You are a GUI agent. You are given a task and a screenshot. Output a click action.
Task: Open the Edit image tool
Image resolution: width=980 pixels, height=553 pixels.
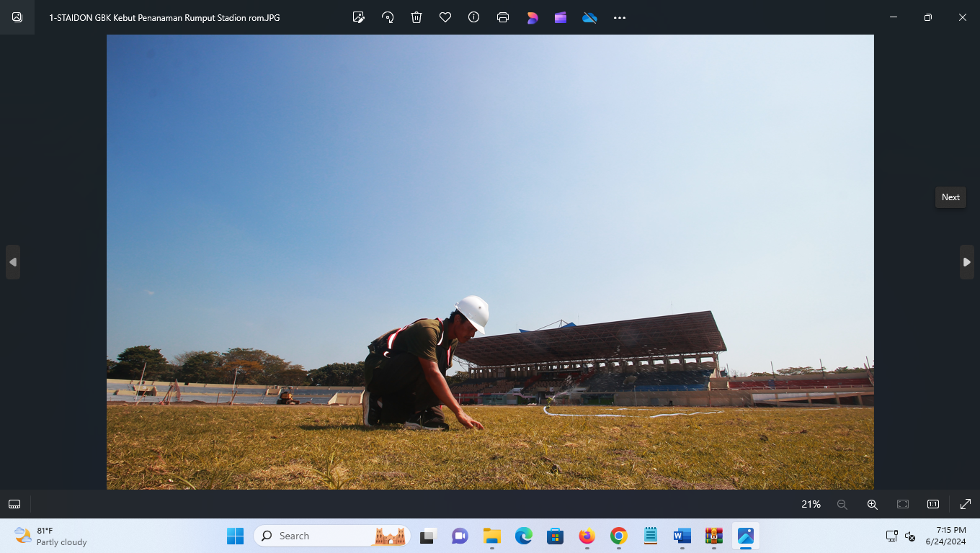(359, 17)
